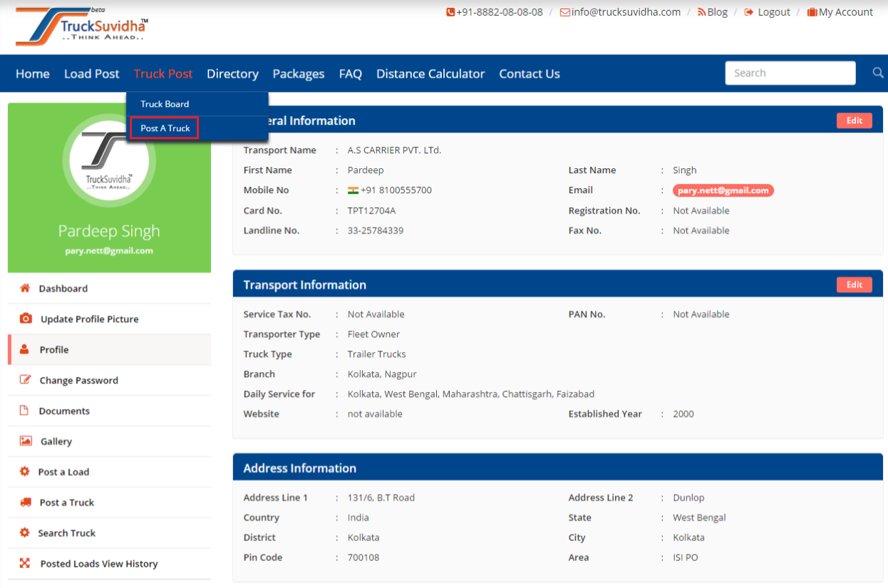Go to the Distance Calculator page
Viewport: 888px width, 588px height.
pyautogui.click(x=430, y=73)
